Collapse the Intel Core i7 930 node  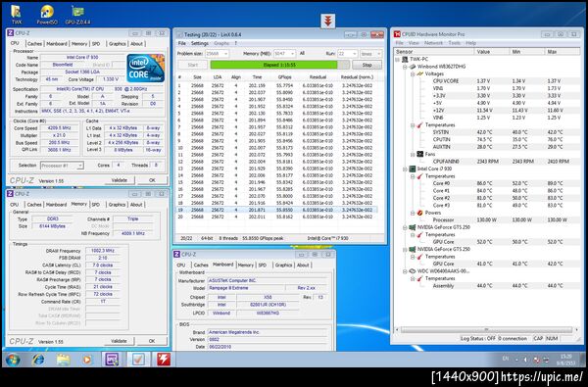tap(405, 169)
